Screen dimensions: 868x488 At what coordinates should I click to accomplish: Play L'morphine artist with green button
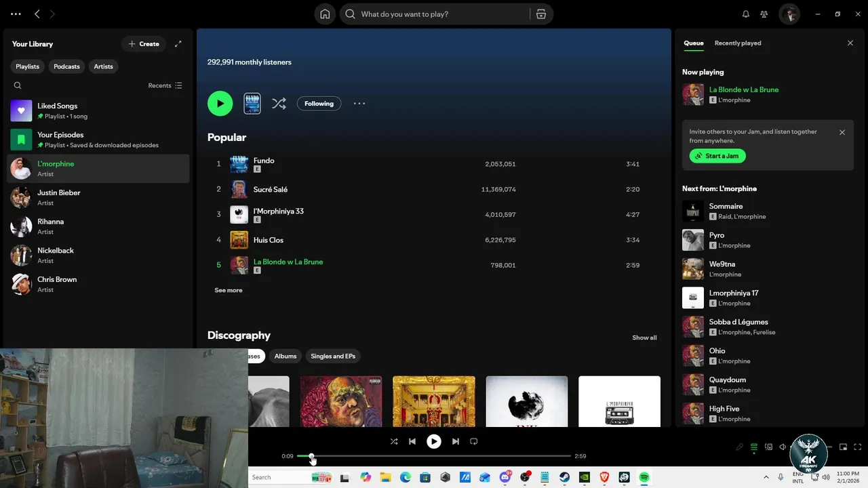coord(220,104)
